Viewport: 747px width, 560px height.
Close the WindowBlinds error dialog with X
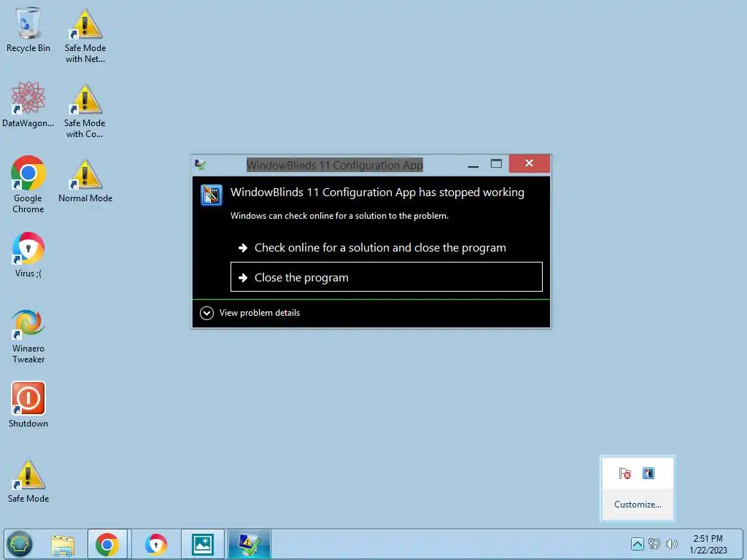pos(530,163)
